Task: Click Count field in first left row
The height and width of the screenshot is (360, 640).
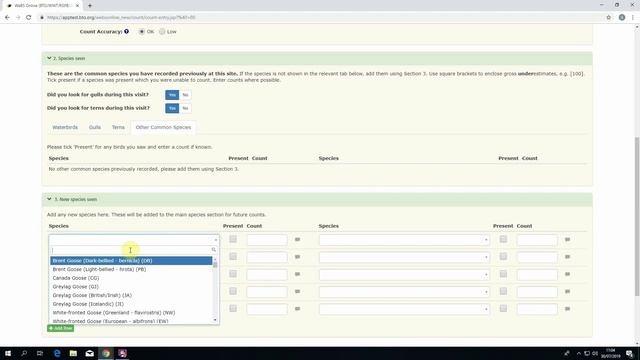Action: [267, 240]
